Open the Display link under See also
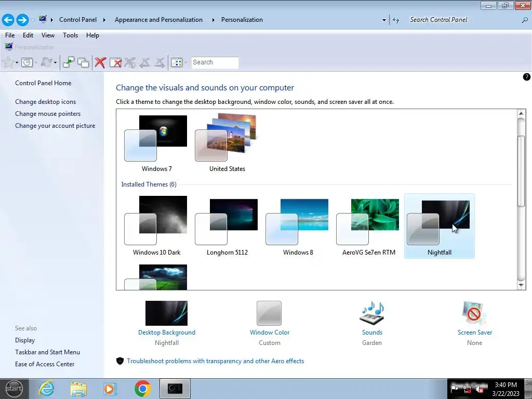532x399 pixels. pos(25,340)
